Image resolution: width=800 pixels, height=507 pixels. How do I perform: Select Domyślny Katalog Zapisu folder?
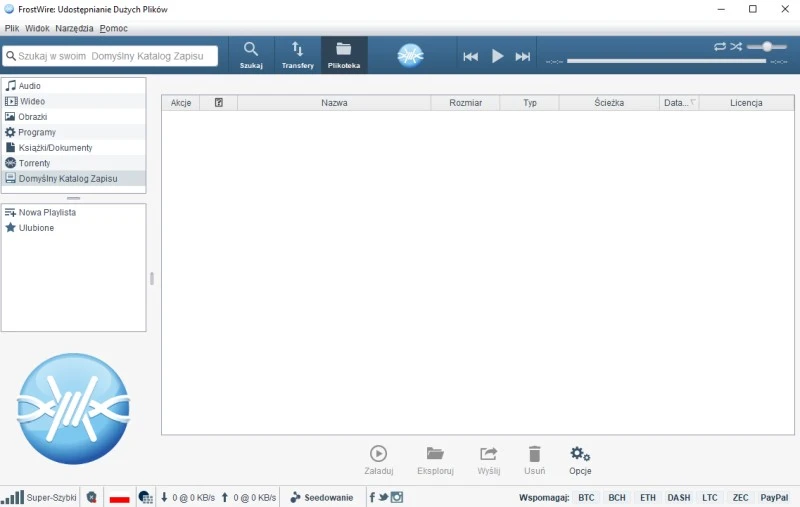73,179
